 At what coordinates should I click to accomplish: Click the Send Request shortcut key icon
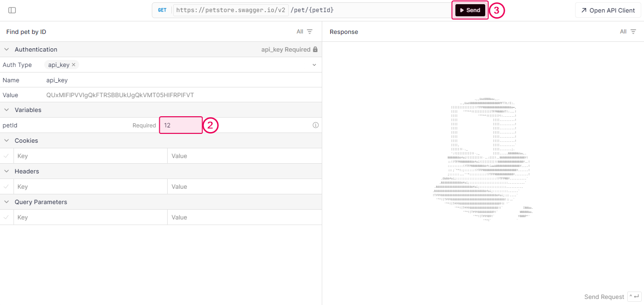tap(634, 297)
